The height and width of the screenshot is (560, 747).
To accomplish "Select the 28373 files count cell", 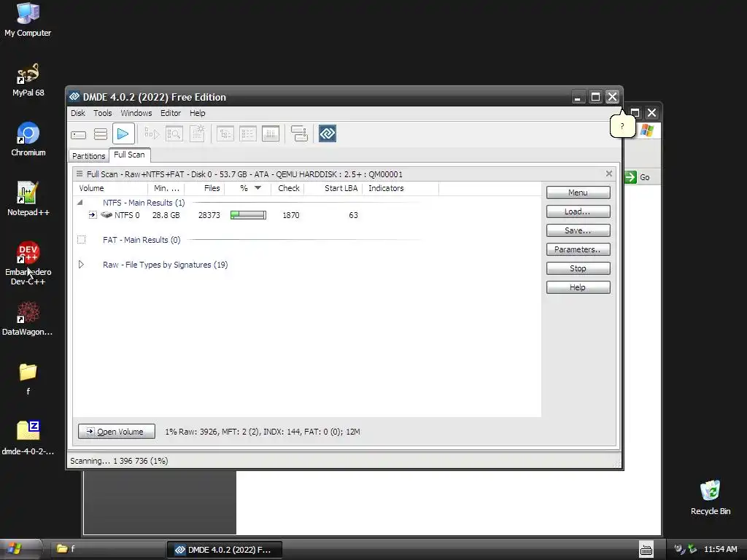I will [x=209, y=215].
